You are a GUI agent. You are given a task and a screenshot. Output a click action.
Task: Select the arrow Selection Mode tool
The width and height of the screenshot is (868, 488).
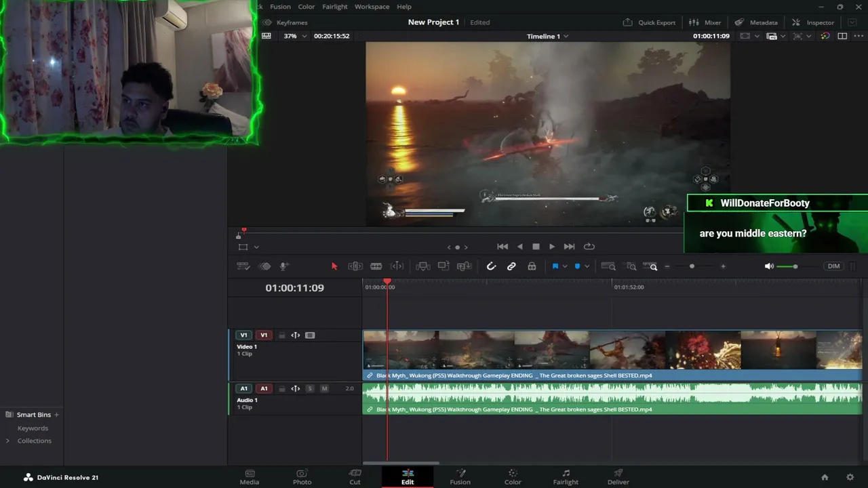(334, 266)
